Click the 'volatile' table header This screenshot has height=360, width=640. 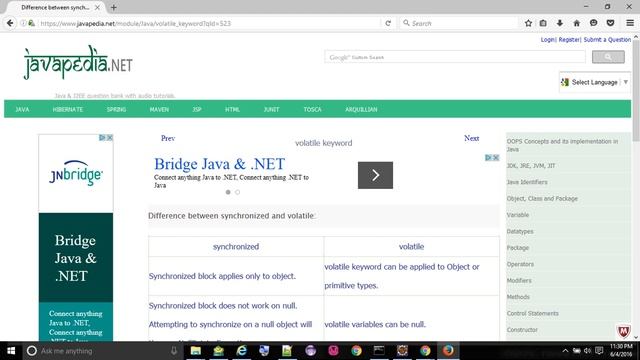tap(411, 247)
